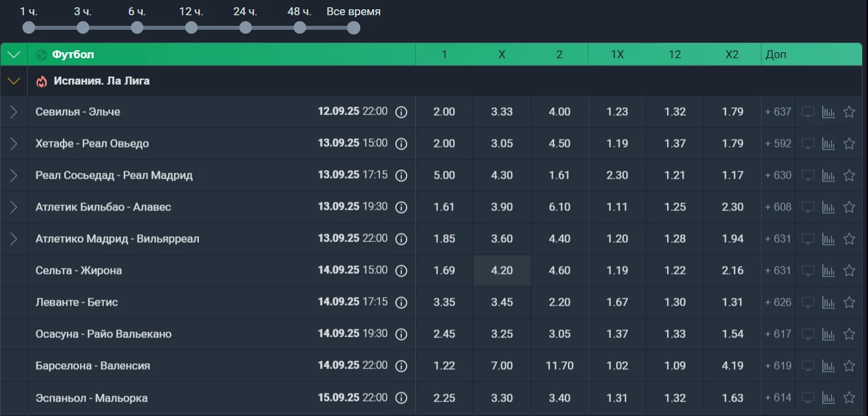The height and width of the screenshot is (416, 868).
Task: Open statistics chart for Реал Сосьедад - Реал Мадрид
Action: click(x=828, y=175)
